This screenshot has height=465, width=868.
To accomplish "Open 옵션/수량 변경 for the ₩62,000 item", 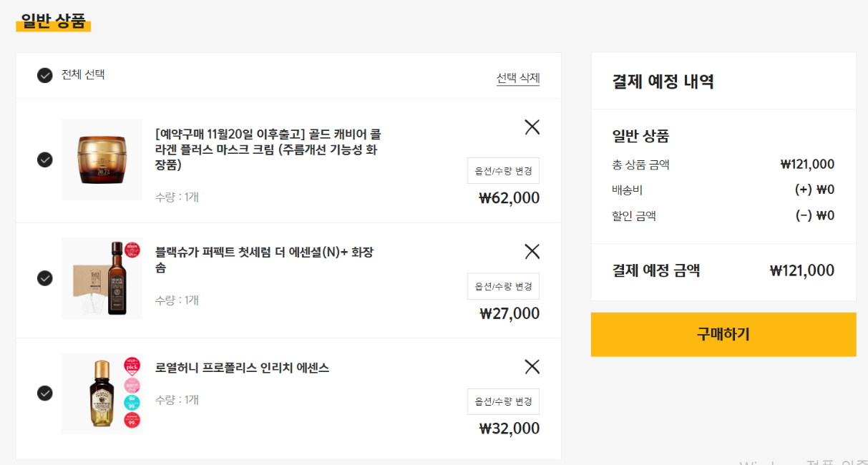I will 503,171.
